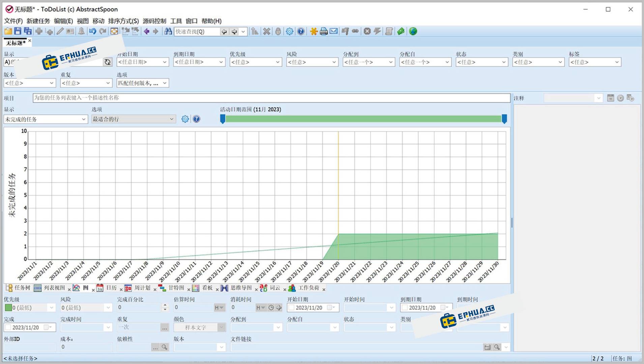Open the 工具 menu
Image resolution: width=644 pixels, height=364 pixels.
(x=176, y=21)
